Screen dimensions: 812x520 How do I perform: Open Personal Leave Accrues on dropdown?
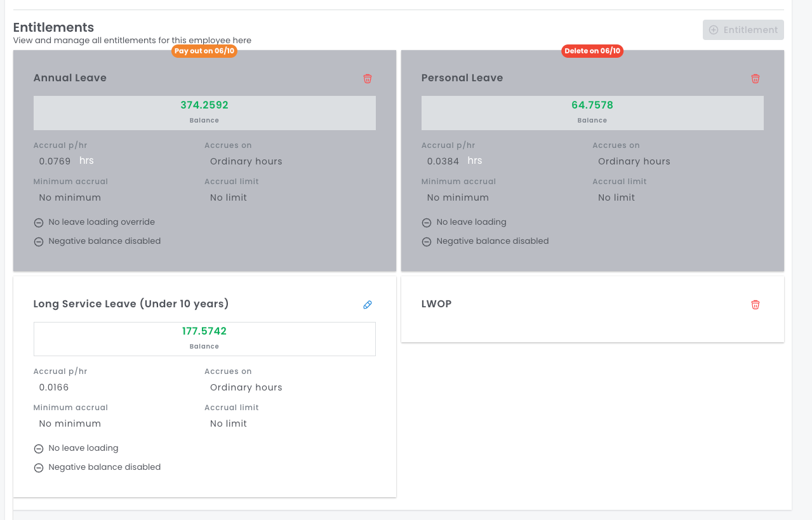click(634, 161)
